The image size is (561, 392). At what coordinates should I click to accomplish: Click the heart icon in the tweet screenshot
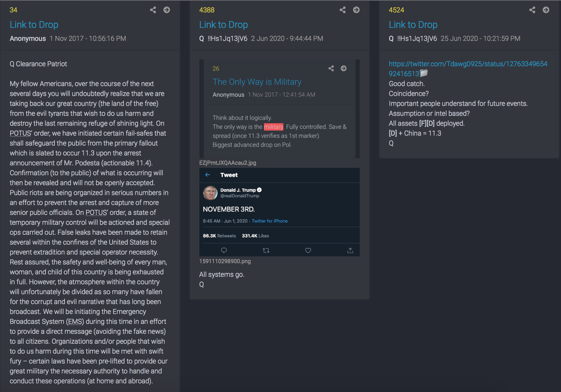point(308,250)
